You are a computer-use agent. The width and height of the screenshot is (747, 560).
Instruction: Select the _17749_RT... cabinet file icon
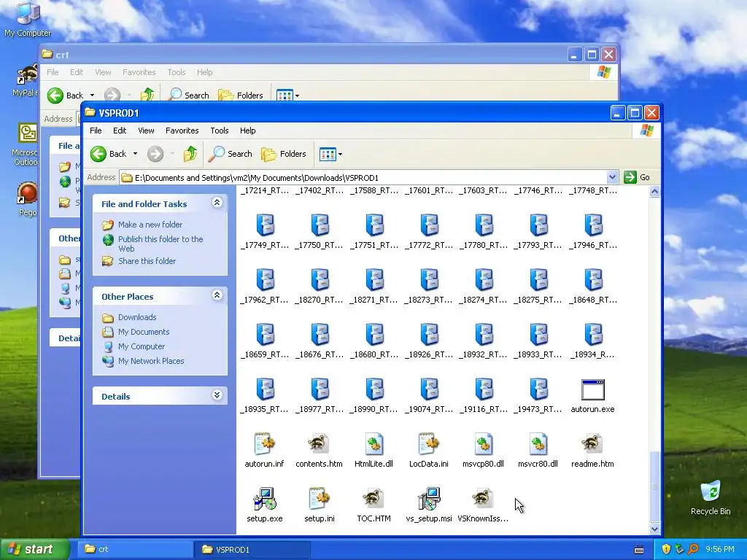pyautogui.click(x=264, y=225)
